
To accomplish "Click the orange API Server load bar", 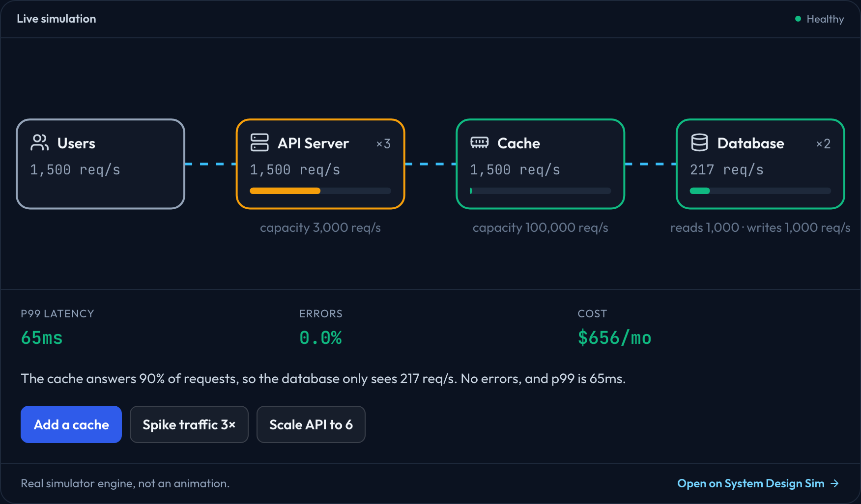I will coord(320,191).
